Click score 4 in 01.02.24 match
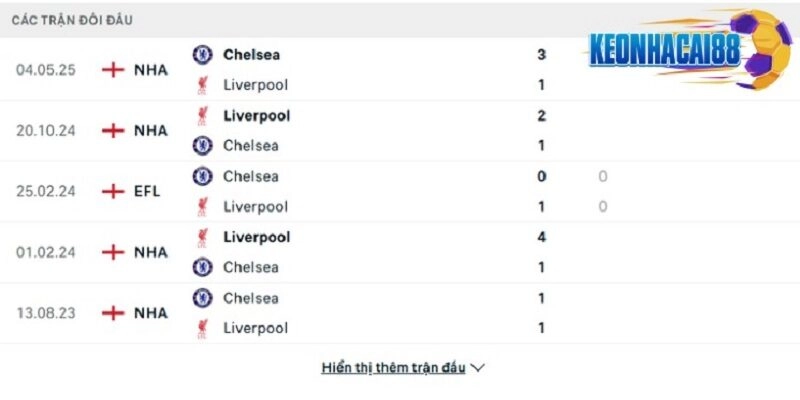 (541, 237)
